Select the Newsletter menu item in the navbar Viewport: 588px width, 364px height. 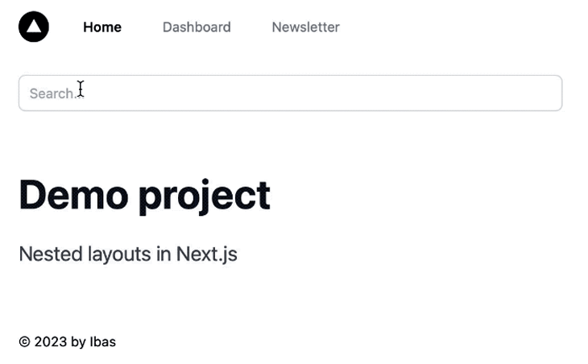[x=305, y=27]
